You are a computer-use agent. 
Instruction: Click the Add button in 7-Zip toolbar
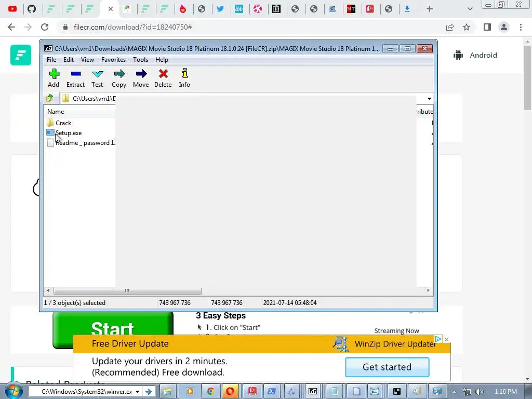pos(54,78)
